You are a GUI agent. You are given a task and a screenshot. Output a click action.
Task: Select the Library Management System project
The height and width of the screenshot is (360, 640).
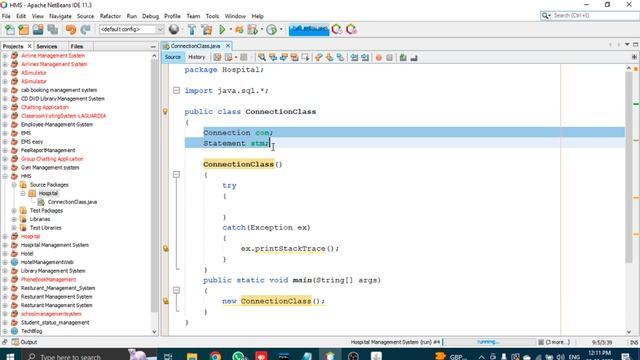53,271
